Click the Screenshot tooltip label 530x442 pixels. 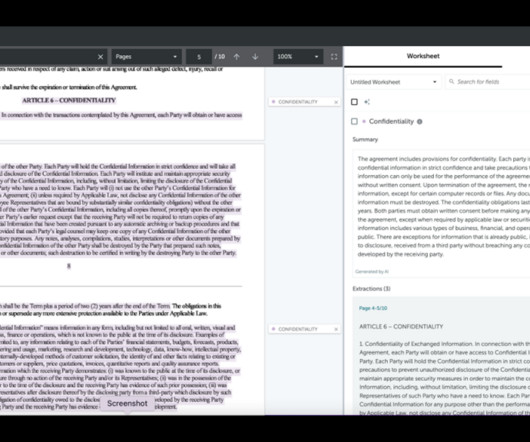coord(127,403)
